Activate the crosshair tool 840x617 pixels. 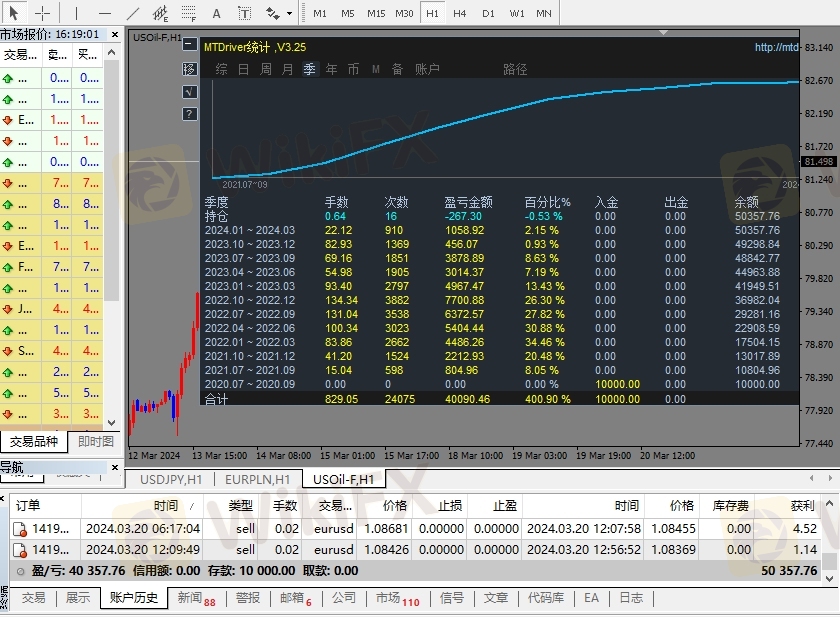tap(42, 13)
